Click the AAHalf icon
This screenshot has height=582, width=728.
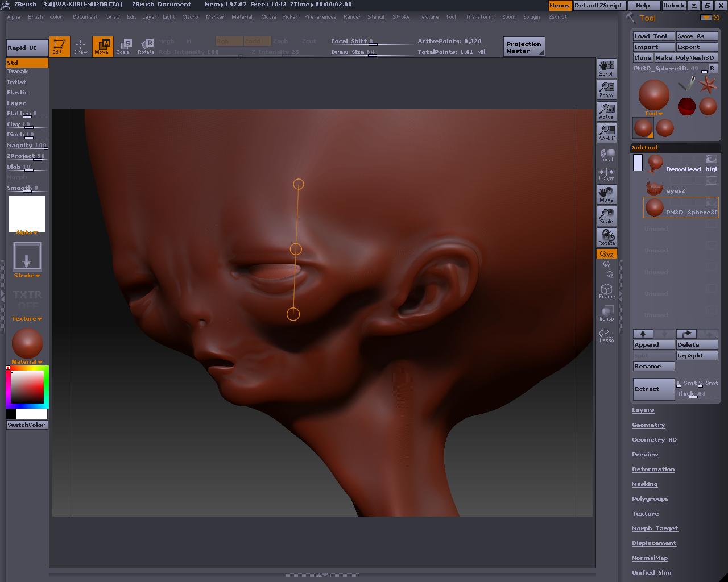606,133
